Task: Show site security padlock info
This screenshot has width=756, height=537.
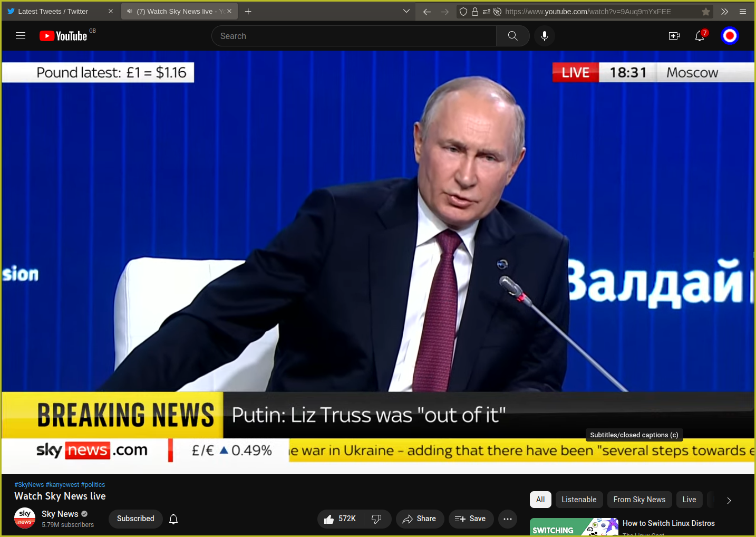Action: point(475,12)
